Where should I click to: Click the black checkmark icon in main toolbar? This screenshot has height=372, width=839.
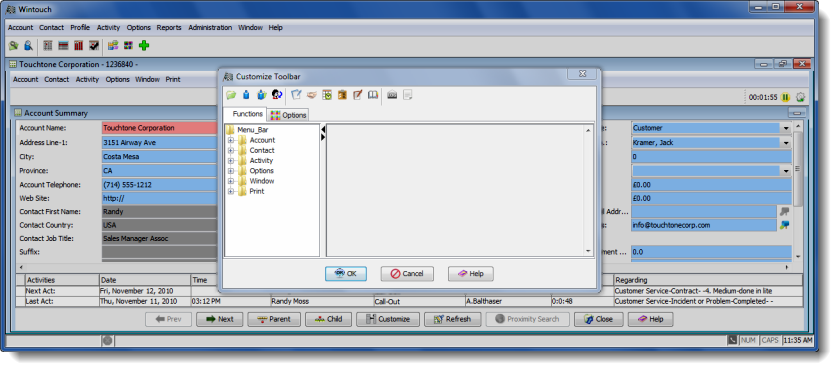(94, 45)
